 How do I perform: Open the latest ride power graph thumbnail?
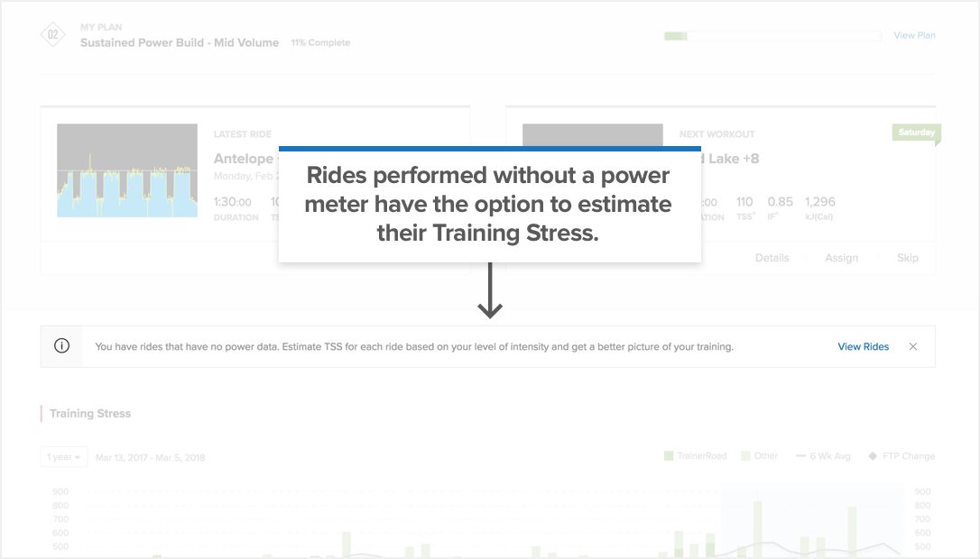click(x=127, y=170)
